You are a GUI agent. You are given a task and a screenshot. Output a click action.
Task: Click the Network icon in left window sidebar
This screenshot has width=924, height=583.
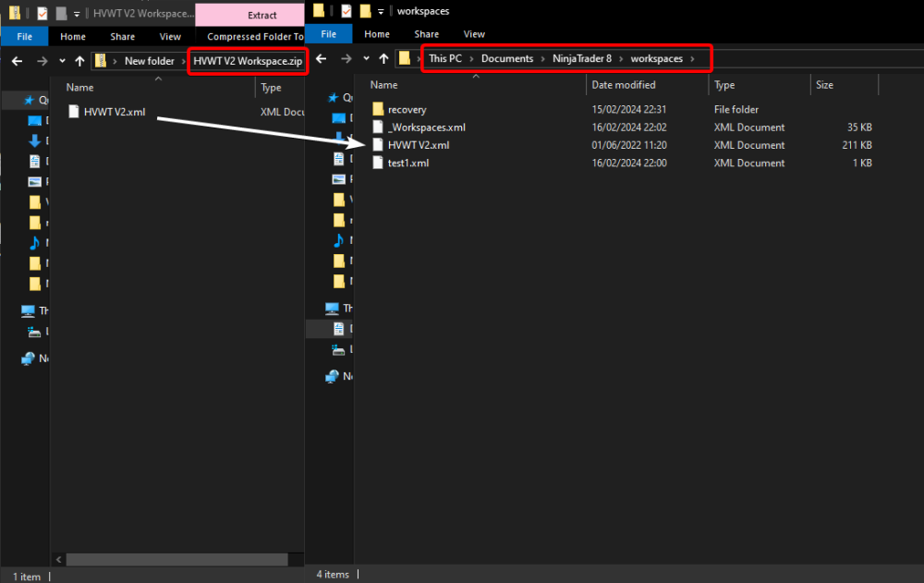point(28,358)
